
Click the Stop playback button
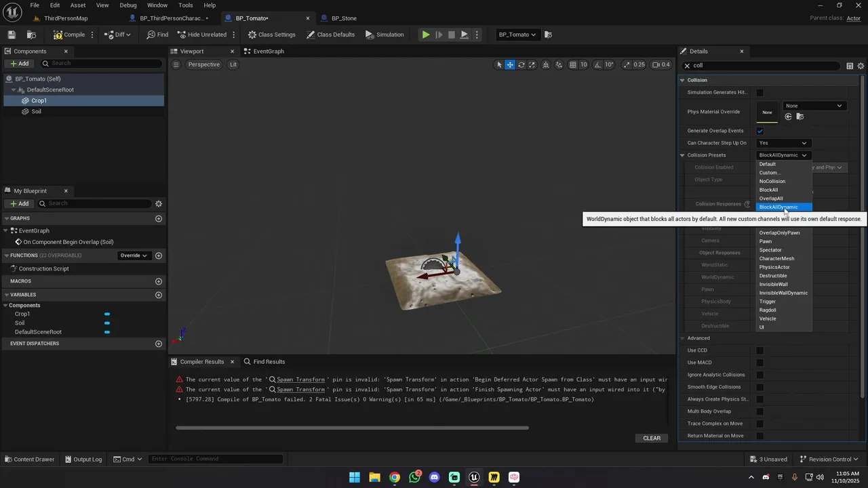click(x=452, y=35)
